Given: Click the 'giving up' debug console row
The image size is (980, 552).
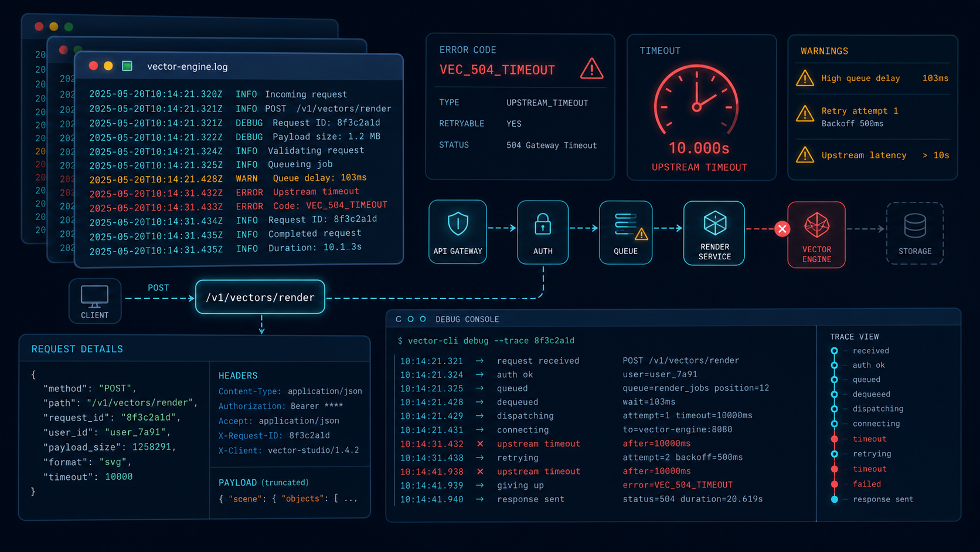Looking at the screenshot, I should pos(566,486).
